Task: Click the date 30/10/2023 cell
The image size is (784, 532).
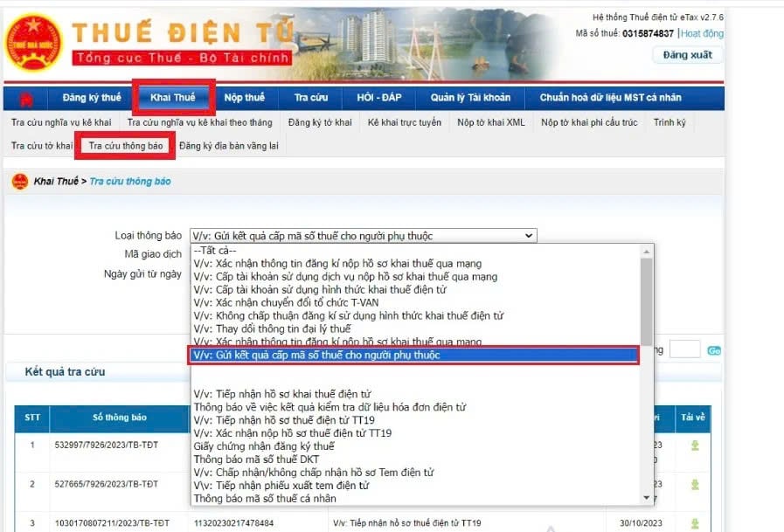Action: pos(641,523)
